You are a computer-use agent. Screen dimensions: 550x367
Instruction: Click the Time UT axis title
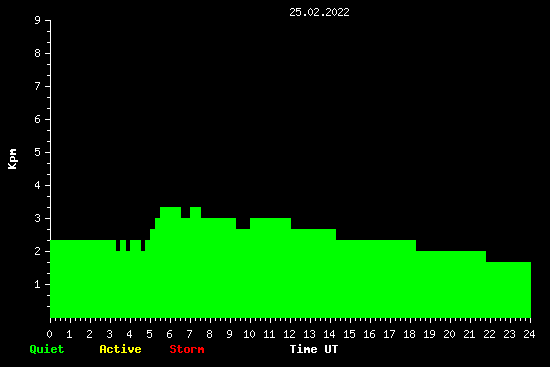(x=314, y=349)
